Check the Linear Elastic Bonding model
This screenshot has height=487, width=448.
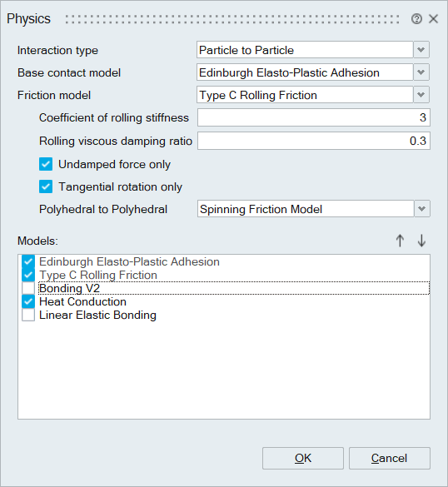pos(28,315)
